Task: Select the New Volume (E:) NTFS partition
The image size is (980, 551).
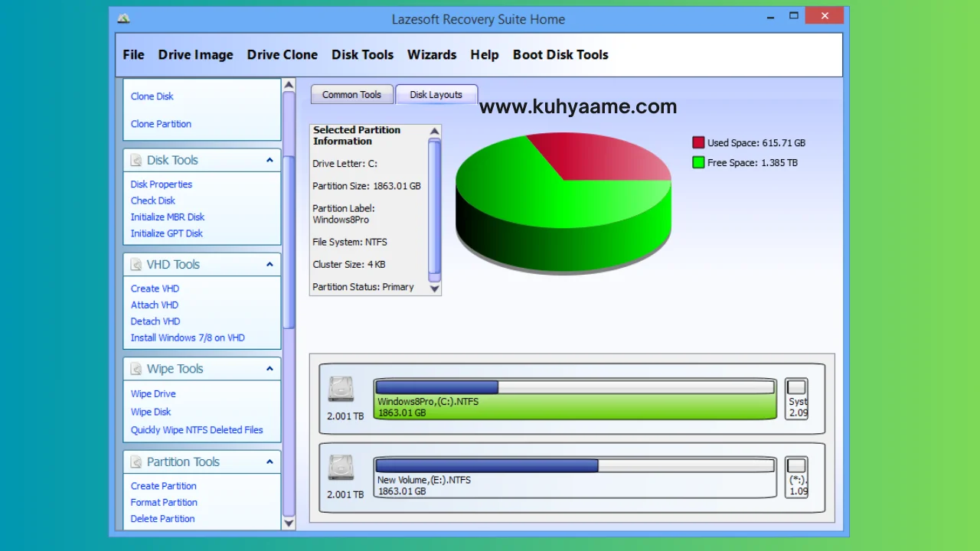Action: click(575, 478)
